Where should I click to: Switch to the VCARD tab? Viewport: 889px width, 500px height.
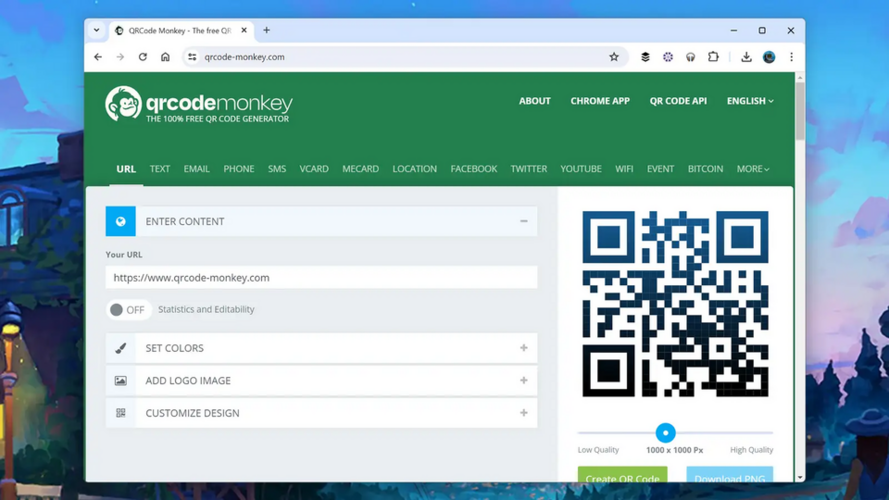(x=314, y=169)
